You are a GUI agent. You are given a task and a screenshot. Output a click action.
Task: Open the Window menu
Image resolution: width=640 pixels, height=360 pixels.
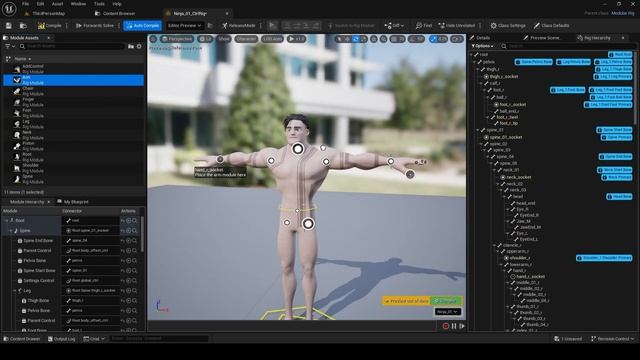coord(78,4)
